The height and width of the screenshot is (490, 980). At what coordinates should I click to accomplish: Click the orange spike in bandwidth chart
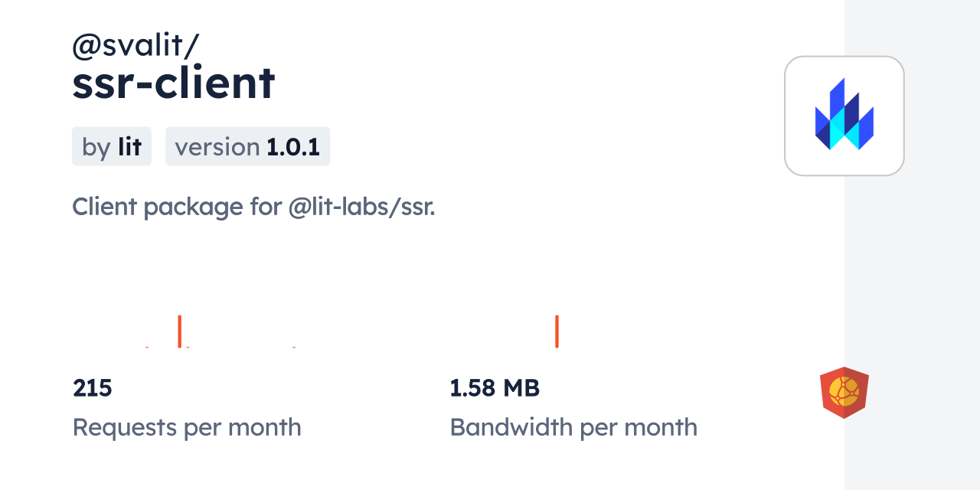coord(557,331)
